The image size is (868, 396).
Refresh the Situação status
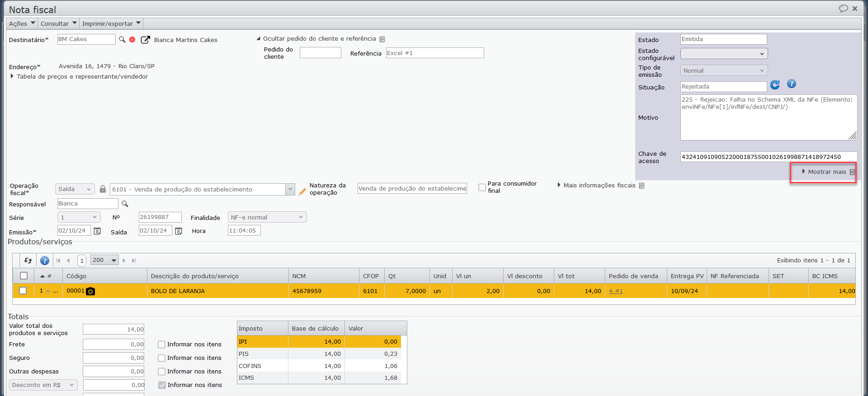coord(775,85)
